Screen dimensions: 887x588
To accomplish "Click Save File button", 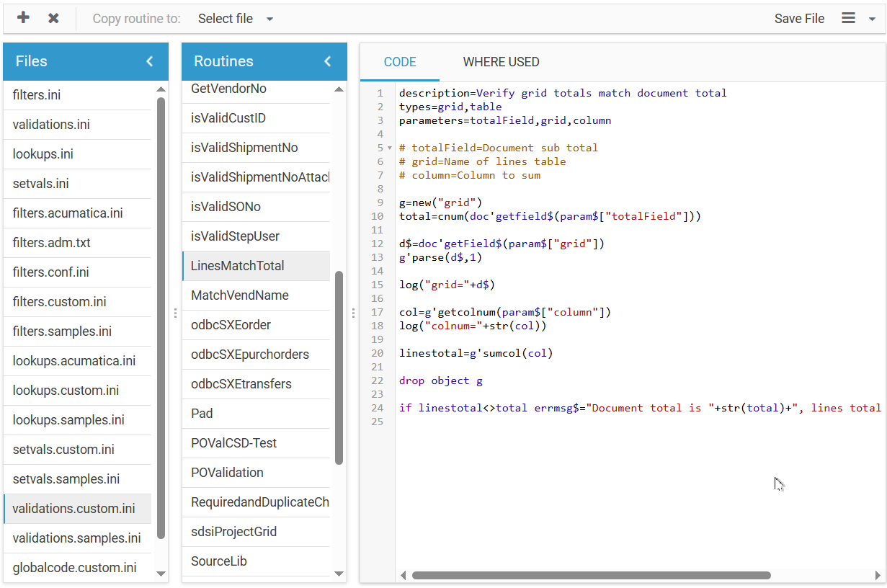I will [799, 19].
